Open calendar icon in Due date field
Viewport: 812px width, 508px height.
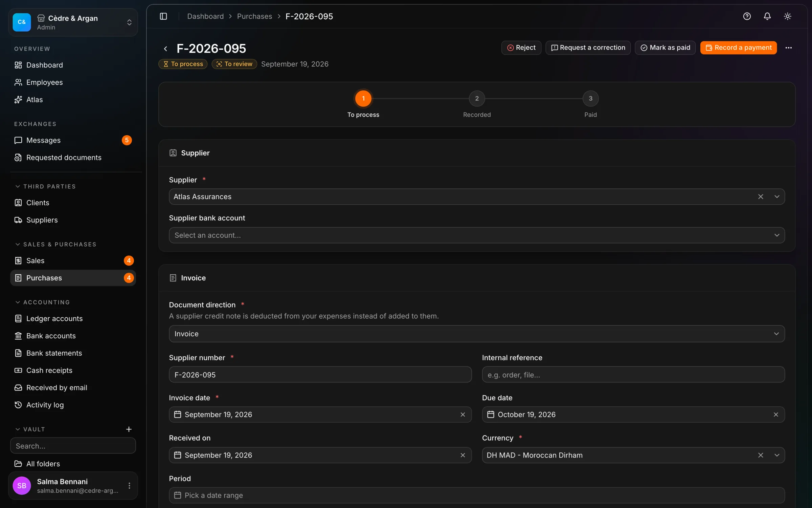pos(491,415)
